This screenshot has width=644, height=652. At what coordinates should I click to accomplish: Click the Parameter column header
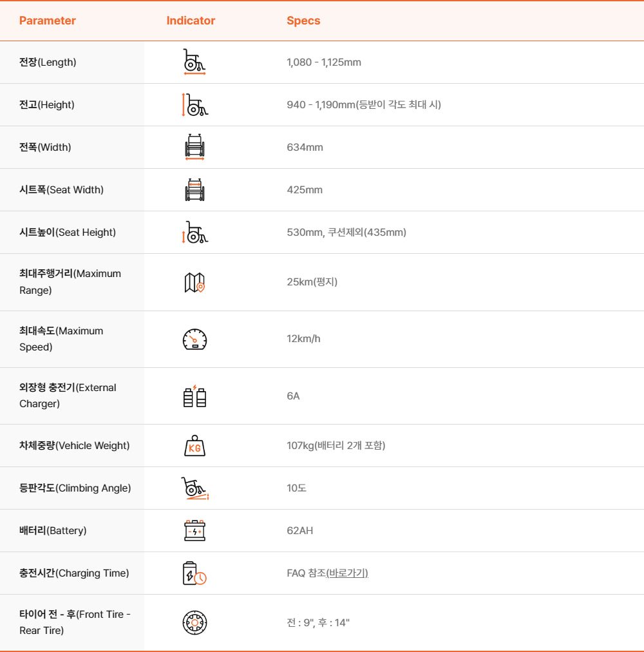[48, 21]
